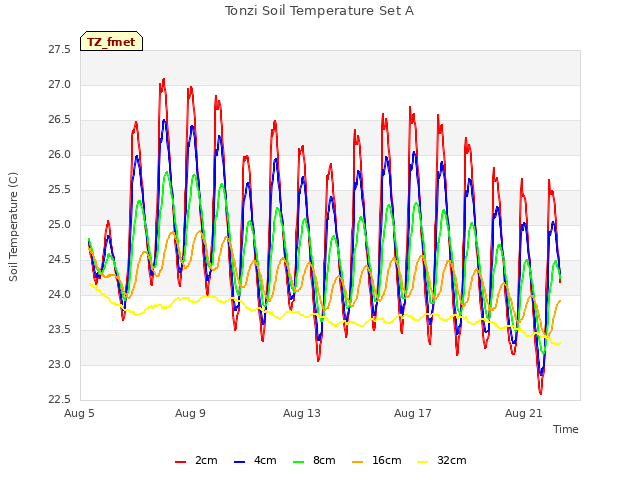
Task: Click the Aug 5 x-axis tick label
Action: coord(79,413)
